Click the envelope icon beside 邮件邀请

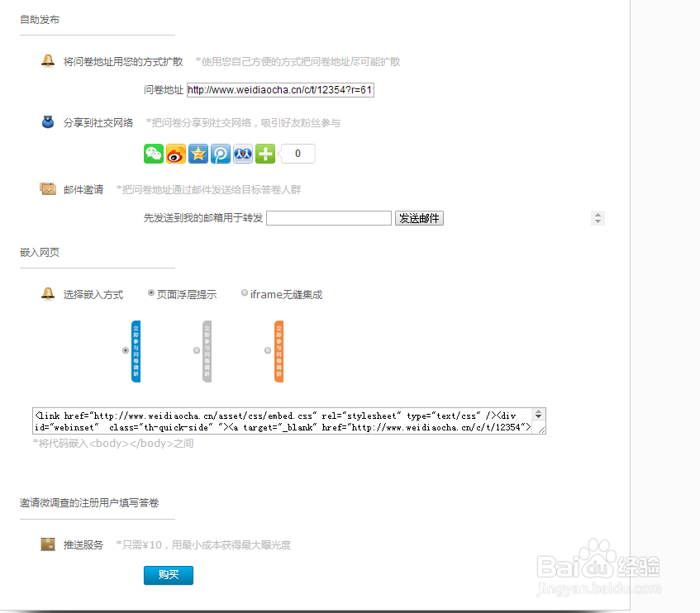pos(48,188)
